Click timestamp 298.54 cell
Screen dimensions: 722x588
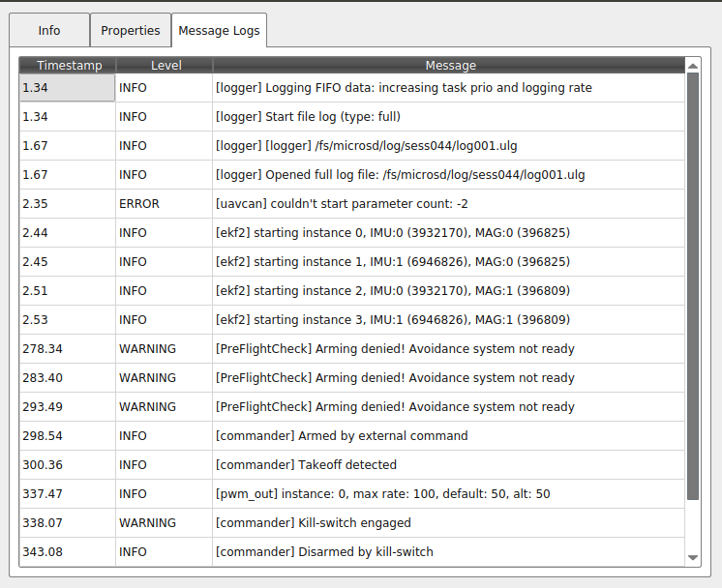pyautogui.click(x=67, y=436)
